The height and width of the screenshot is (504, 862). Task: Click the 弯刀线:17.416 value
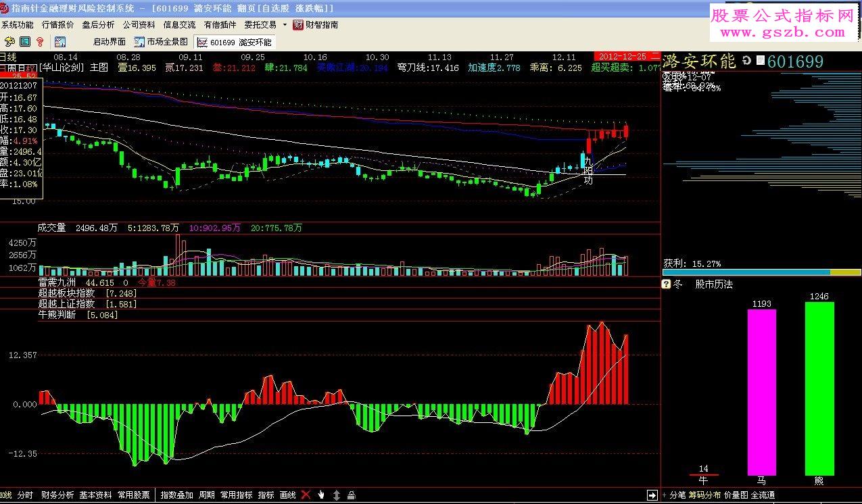(x=428, y=68)
